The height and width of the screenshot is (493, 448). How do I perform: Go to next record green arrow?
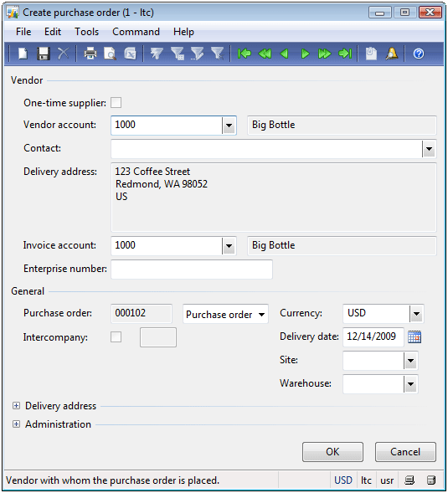[x=305, y=54]
